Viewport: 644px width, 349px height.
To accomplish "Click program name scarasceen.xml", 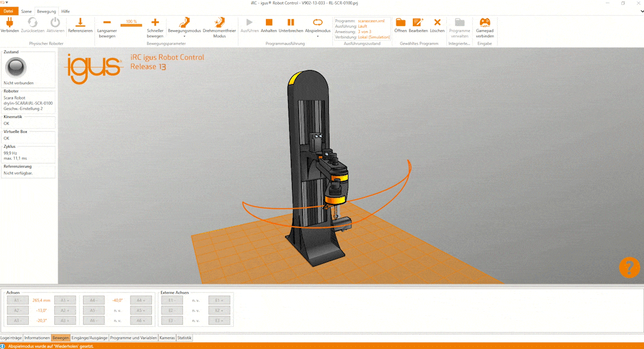I will [x=371, y=21].
